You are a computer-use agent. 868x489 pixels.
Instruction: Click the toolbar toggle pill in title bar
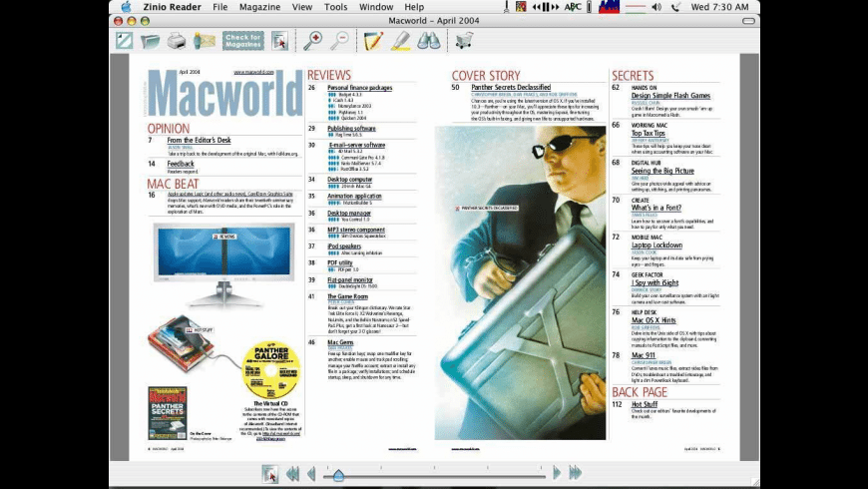pos(748,21)
